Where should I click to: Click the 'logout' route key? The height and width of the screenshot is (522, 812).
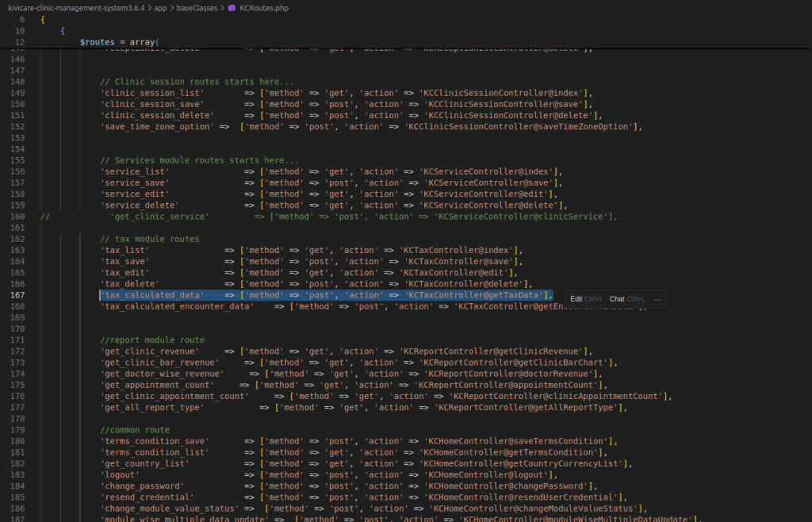121,474
